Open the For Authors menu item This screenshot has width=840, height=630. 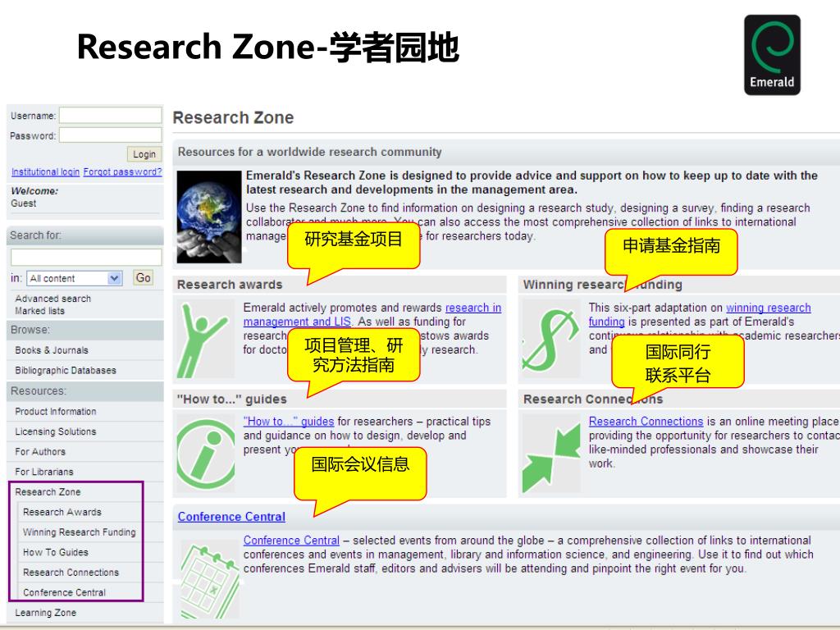40,452
